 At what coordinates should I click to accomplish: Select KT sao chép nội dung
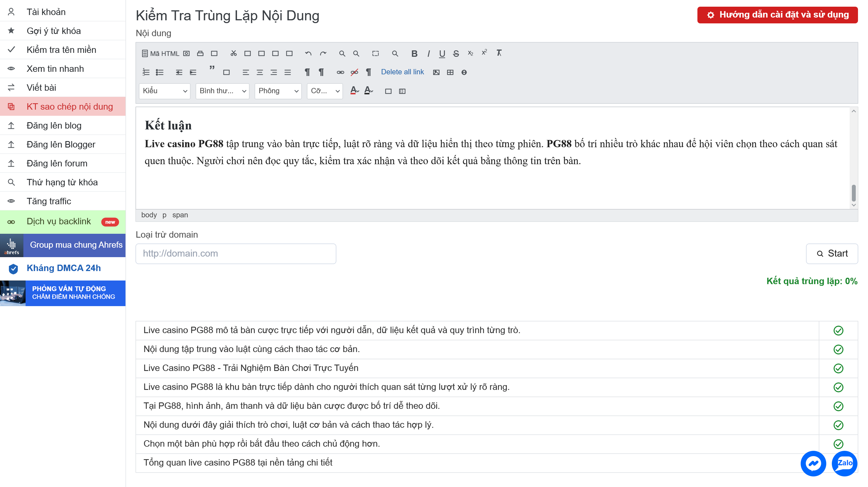click(x=63, y=107)
